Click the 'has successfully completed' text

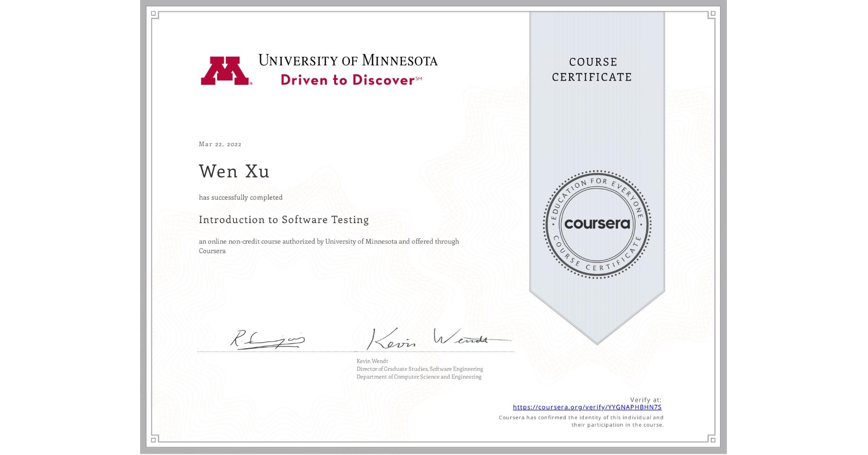click(x=241, y=197)
